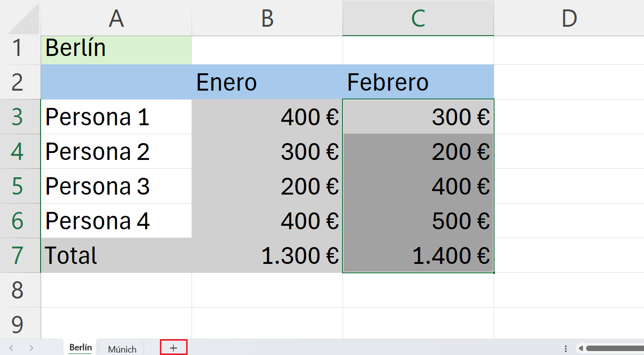Click the horizontal scrollbar thumb
The image size is (644, 355).
(614, 349)
